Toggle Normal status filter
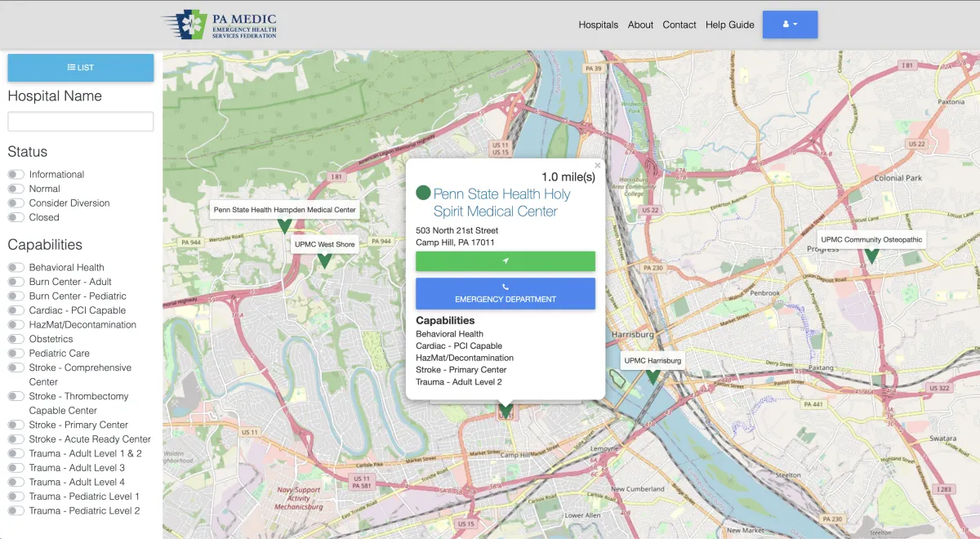Image resolution: width=980 pixels, height=539 pixels. point(16,189)
